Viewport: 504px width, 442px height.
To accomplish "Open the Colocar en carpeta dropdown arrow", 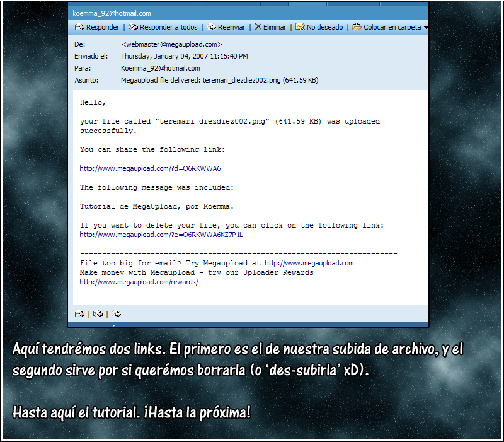I will (x=426, y=28).
